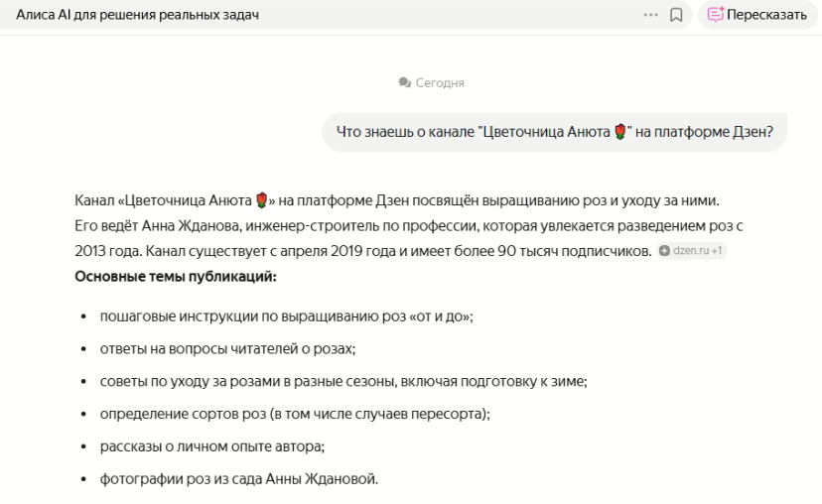Viewport: 822px width, 504px height.
Task: Click bullet советы по уходу за розами
Action: (x=343, y=381)
